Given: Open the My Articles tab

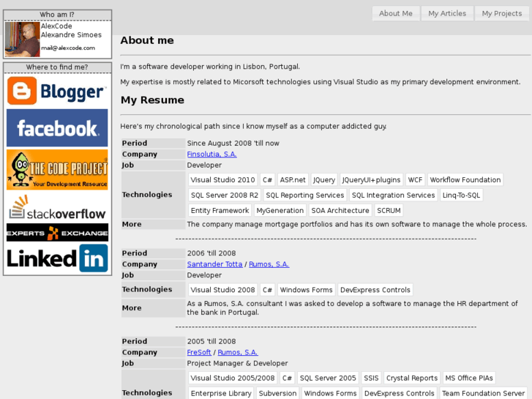Looking at the screenshot, I should [447, 14].
